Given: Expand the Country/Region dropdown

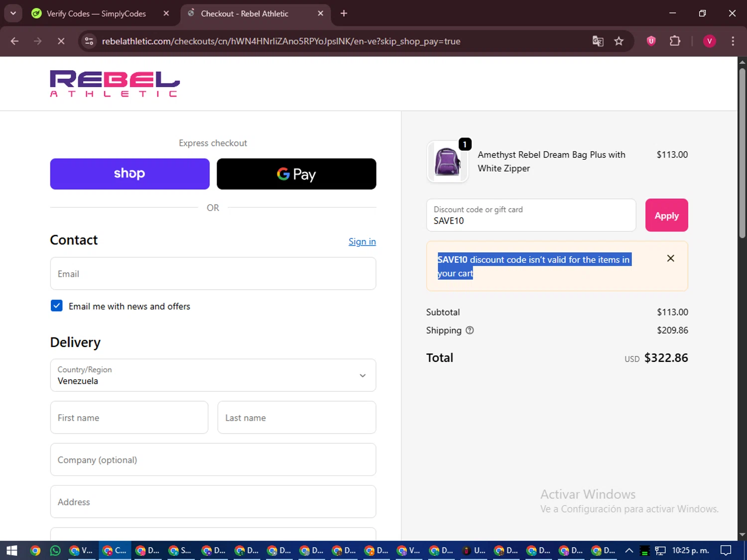Looking at the screenshot, I should click(x=213, y=375).
